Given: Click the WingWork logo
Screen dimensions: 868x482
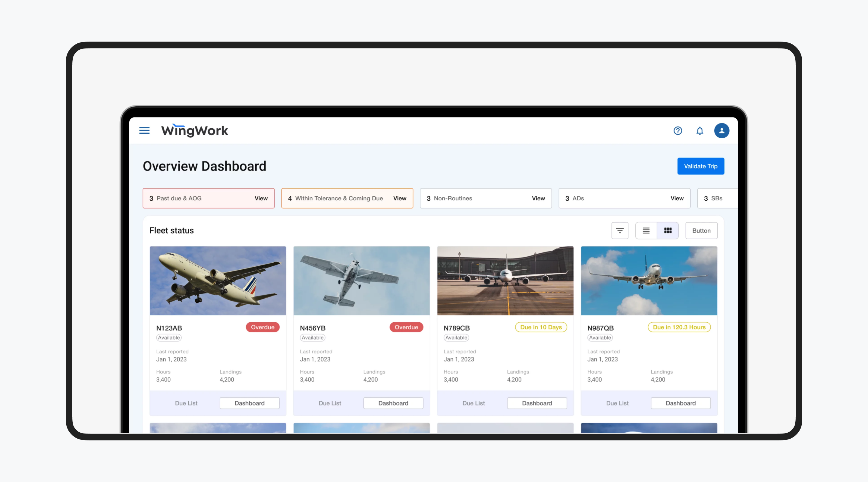Looking at the screenshot, I should coord(194,130).
